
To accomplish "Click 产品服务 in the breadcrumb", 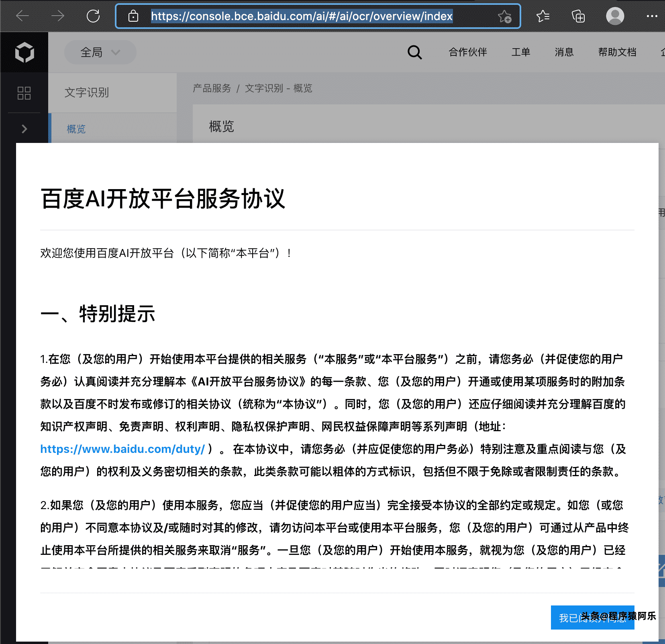I will 212,88.
